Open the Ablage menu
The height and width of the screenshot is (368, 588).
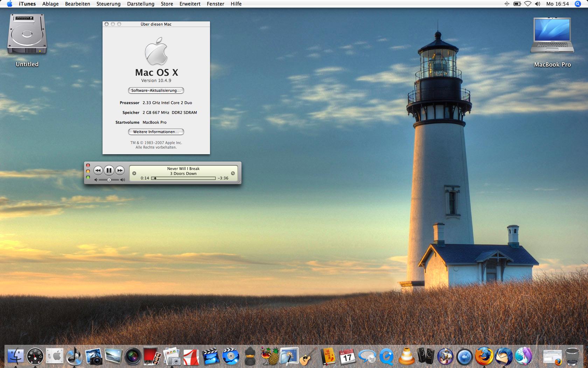pyautogui.click(x=50, y=4)
